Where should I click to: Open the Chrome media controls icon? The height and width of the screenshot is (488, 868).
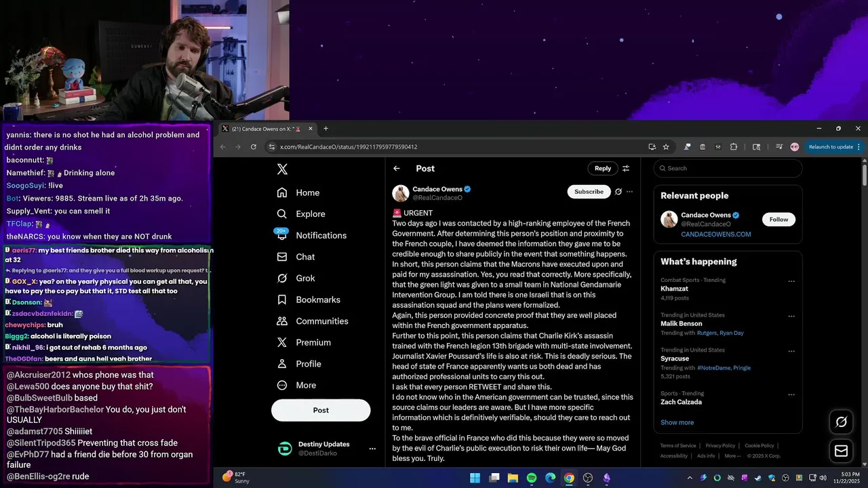(x=778, y=147)
